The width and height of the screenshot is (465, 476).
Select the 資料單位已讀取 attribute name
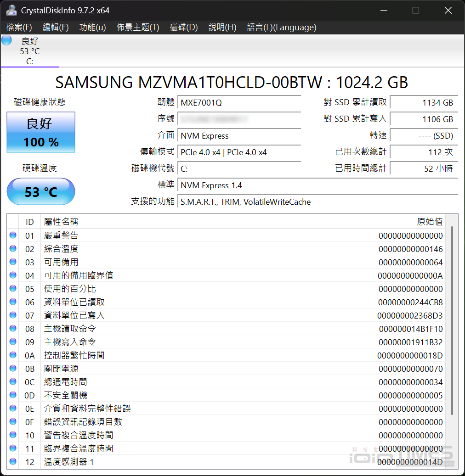[74, 302]
